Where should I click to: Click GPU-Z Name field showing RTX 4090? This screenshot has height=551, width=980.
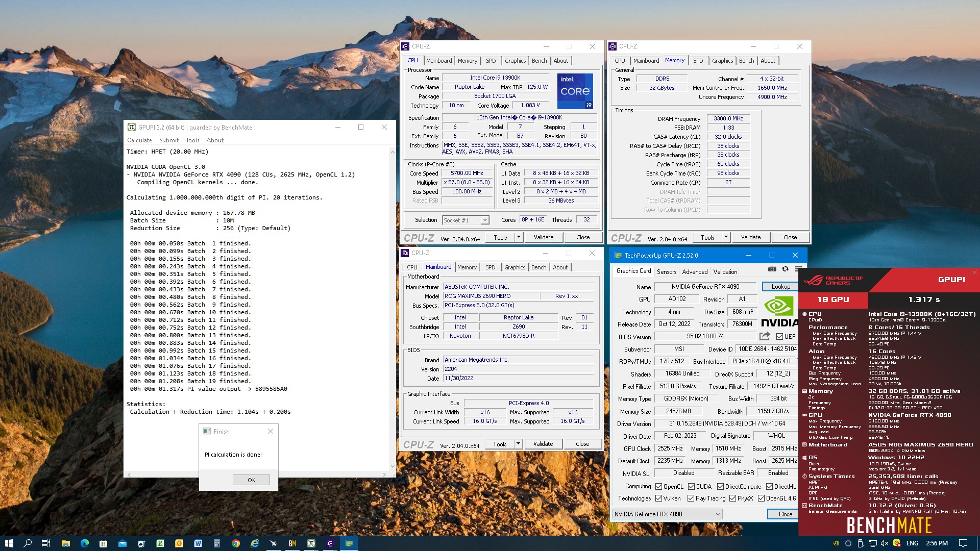coord(705,287)
